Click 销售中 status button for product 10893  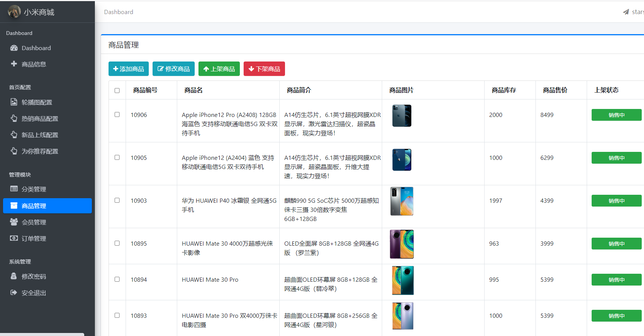pos(616,315)
